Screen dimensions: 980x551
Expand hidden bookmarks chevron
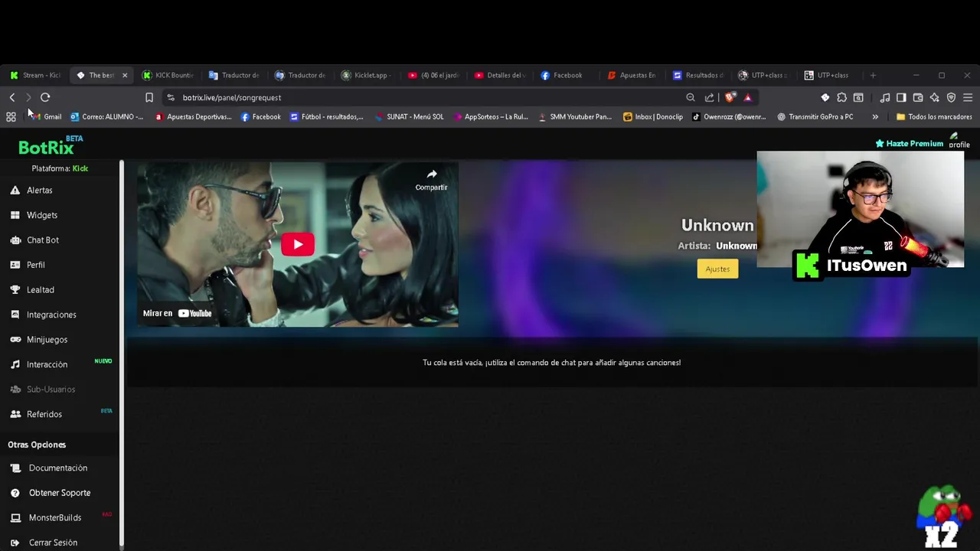[x=875, y=116]
